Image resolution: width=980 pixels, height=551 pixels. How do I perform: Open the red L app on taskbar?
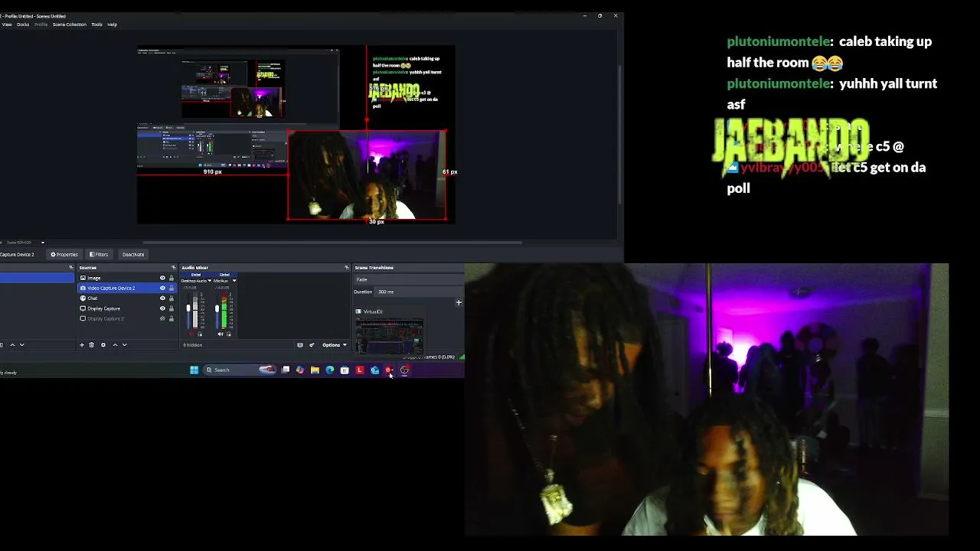360,370
